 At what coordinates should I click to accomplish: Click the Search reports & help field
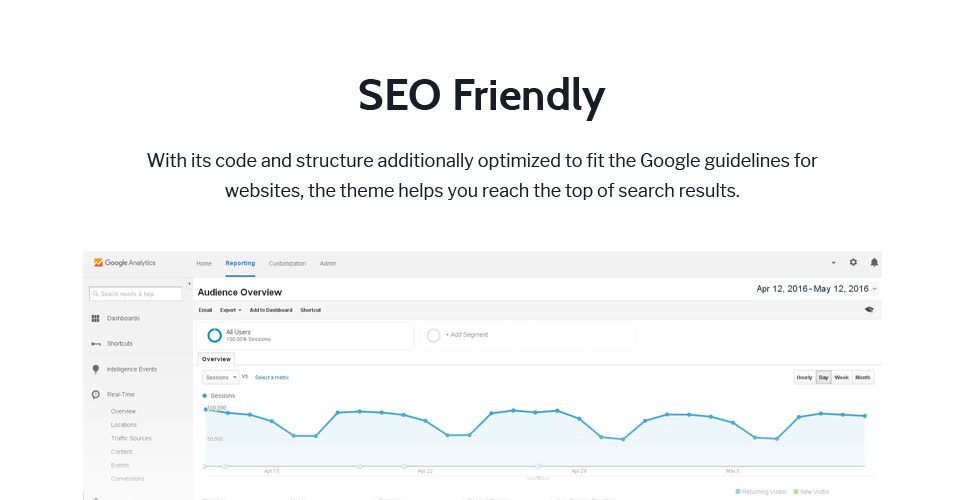tap(136, 294)
